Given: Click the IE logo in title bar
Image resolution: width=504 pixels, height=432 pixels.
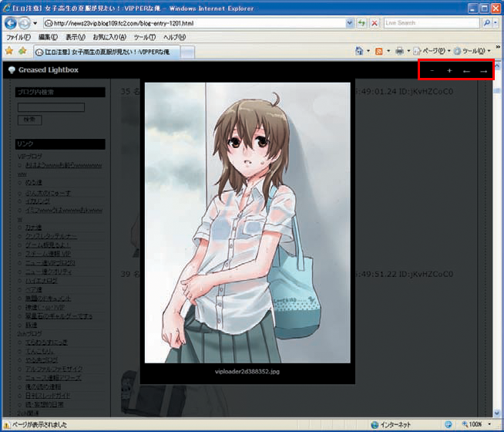Looking at the screenshot, I should [6, 8].
